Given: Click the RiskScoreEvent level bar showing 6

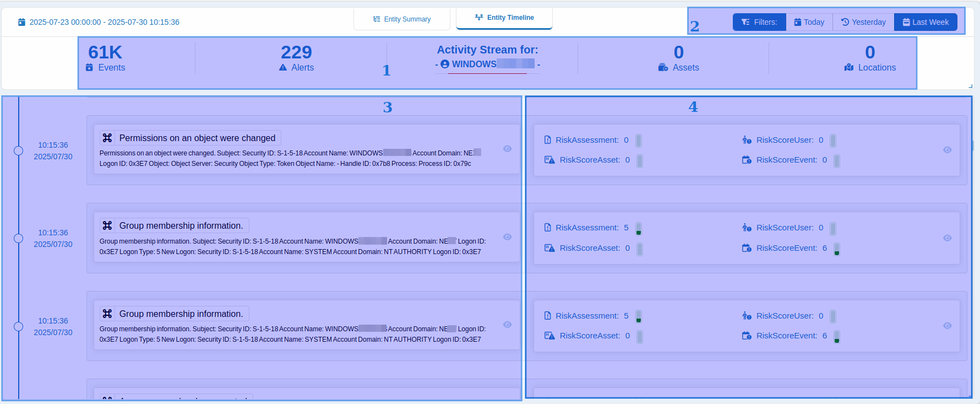Looking at the screenshot, I should (x=836, y=249).
